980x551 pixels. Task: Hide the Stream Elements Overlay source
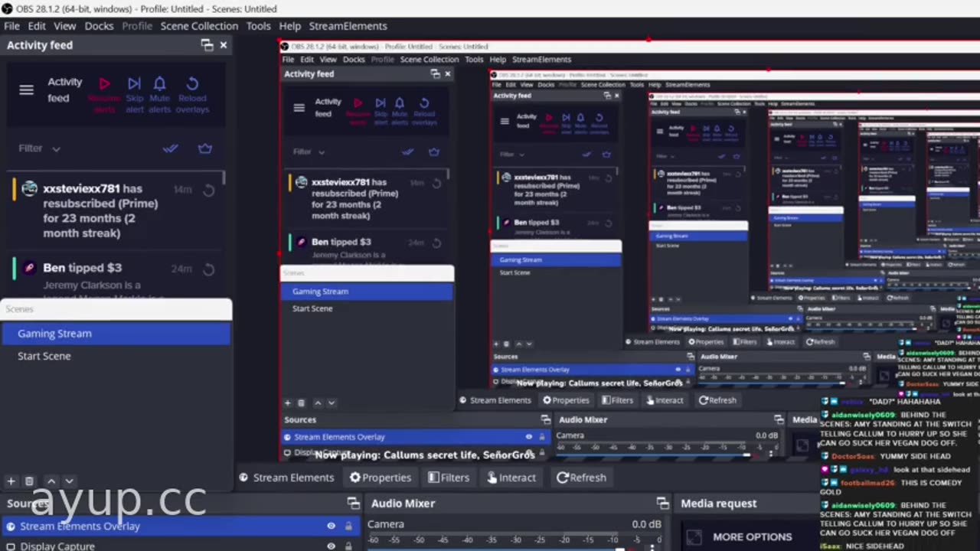coord(332,527)
